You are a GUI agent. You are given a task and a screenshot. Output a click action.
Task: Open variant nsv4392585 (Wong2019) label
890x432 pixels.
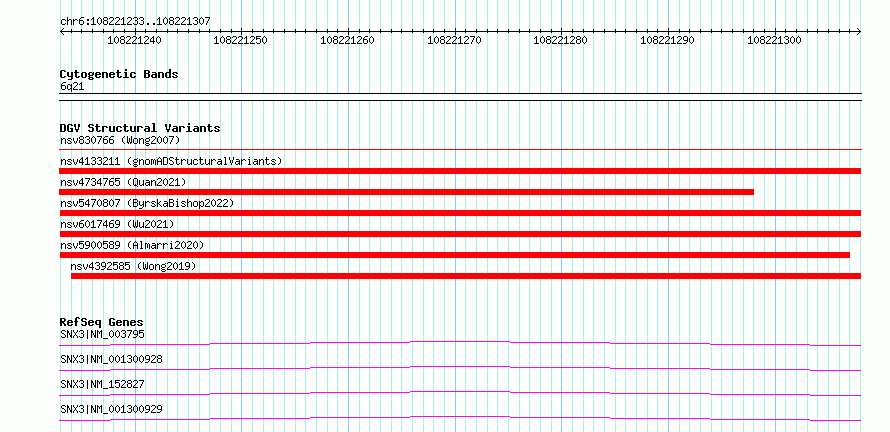(133, 266)
